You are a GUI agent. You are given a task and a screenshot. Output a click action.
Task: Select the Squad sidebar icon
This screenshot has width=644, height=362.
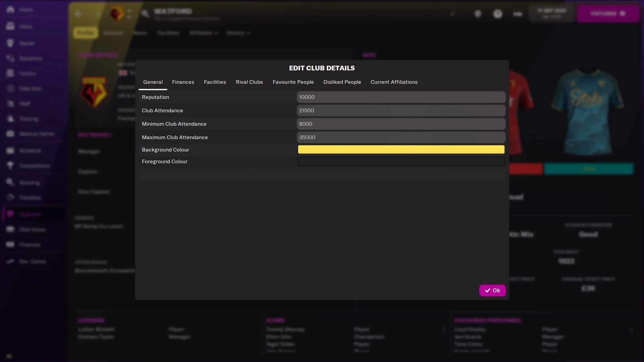[x=10, y=43]
